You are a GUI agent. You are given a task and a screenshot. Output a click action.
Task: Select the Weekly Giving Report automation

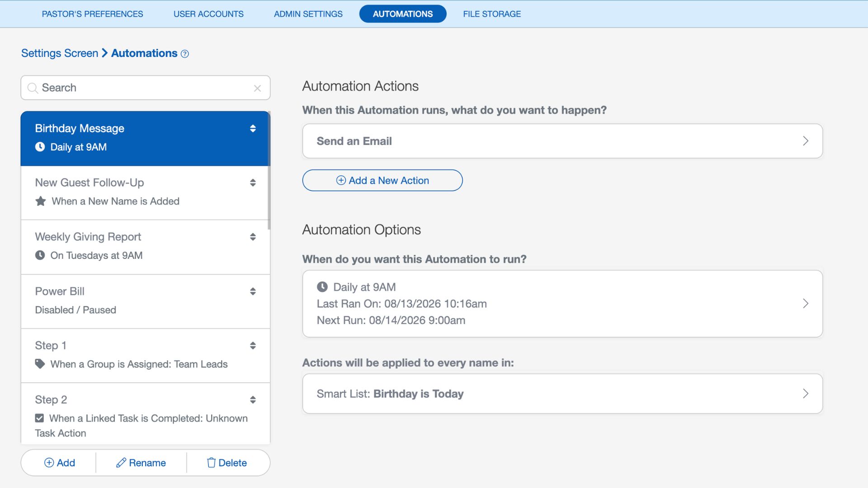coord(145,247)
